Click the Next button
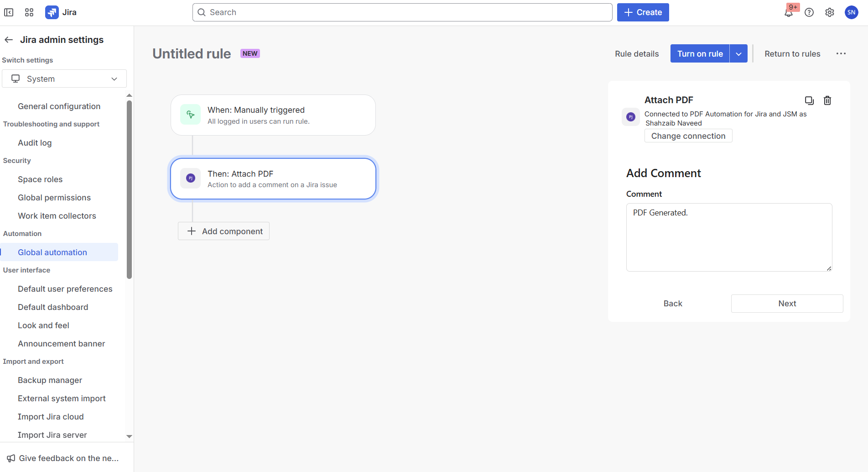This screenshot has height=472, width=868. coord(787,304)
